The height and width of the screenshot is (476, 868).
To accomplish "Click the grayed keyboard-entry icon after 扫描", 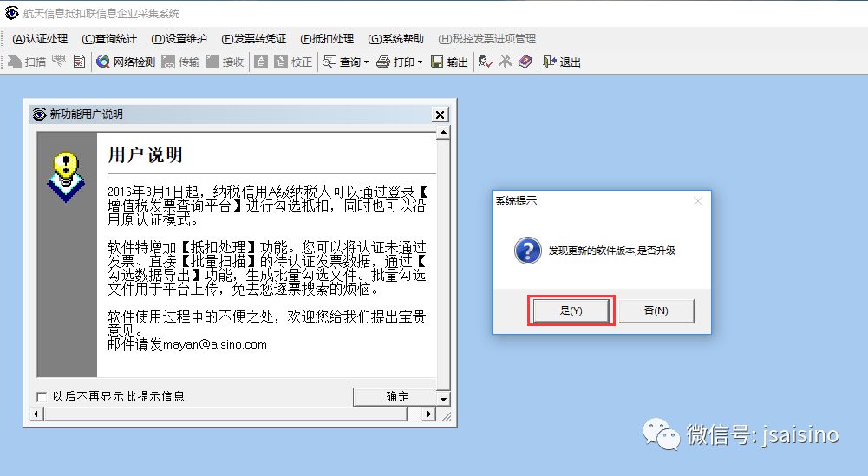I will [59, 62].
